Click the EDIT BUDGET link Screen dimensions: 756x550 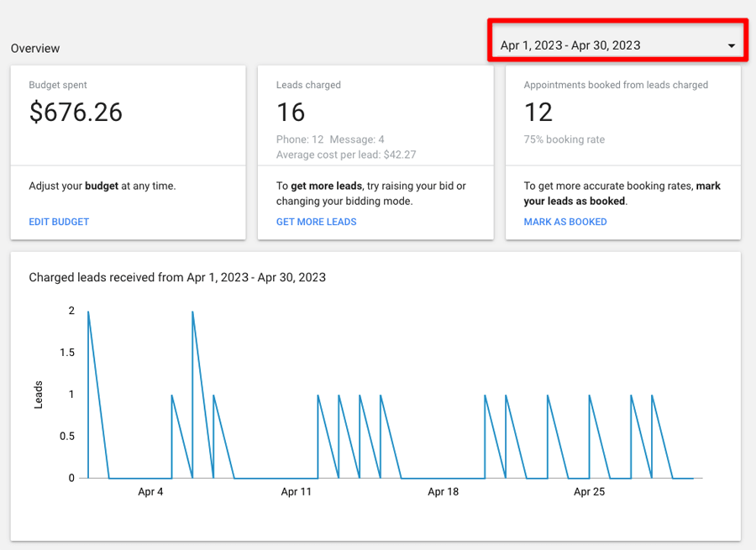(59, 222)
